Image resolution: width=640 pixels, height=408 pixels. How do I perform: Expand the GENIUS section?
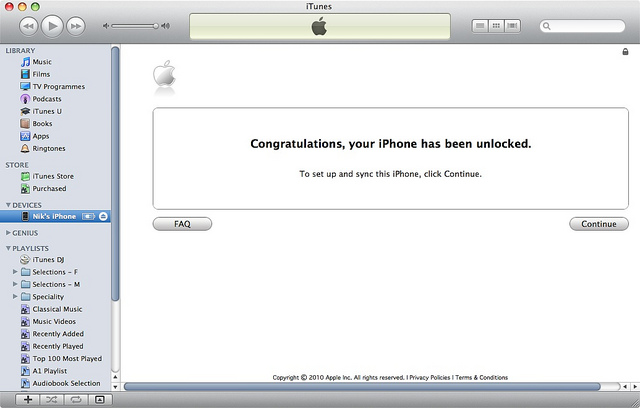(x=8, y=233)
